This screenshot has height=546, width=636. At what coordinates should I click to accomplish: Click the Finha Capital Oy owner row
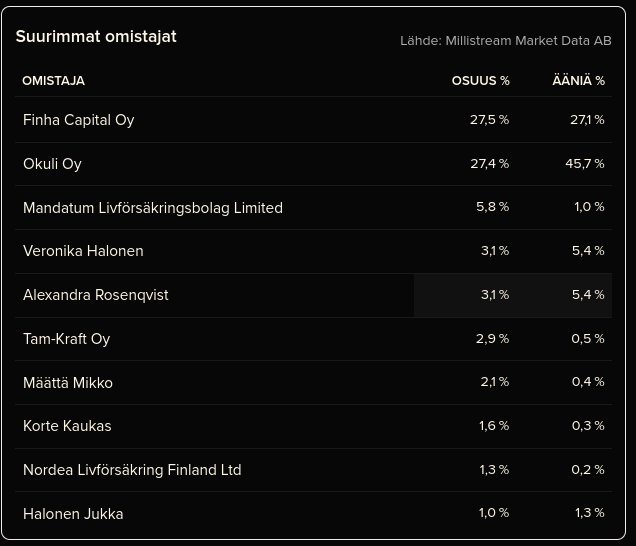pyautogui.click(x=78, y=120)
